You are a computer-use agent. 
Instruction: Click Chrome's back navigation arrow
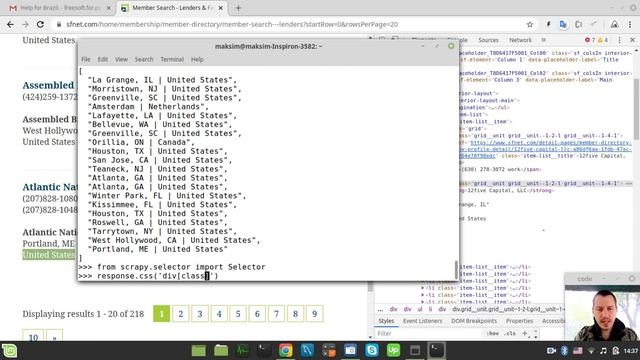10,24
